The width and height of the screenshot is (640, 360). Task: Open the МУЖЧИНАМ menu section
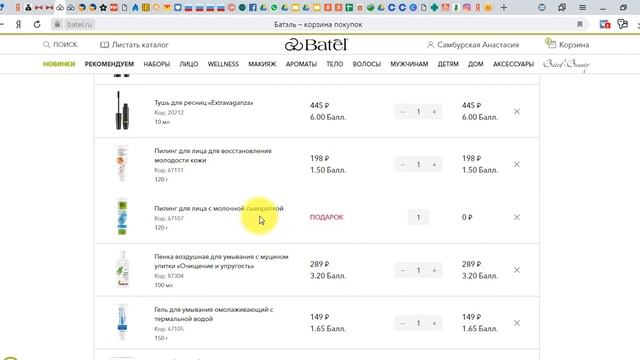point(409,64)
